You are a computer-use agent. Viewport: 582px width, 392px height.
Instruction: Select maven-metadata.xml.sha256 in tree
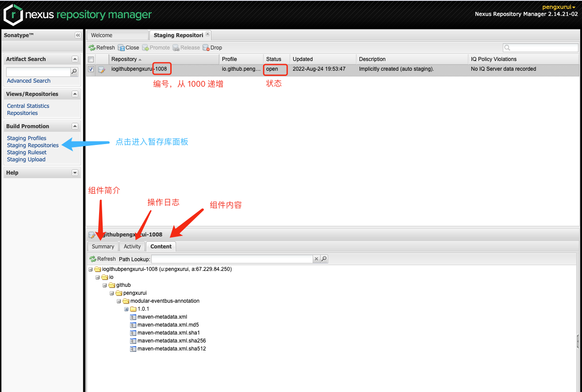pos(172,341)
